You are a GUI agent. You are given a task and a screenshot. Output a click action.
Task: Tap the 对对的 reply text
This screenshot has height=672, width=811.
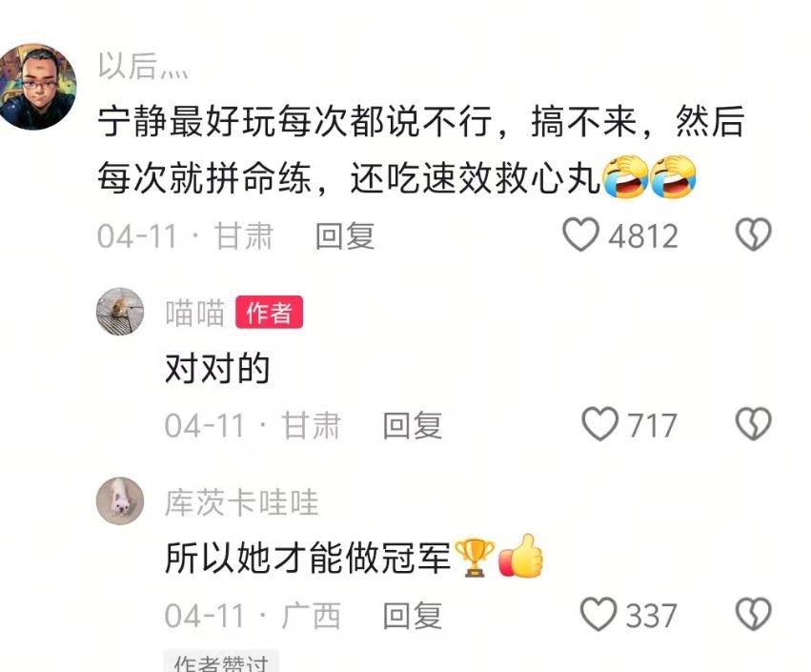tap(217, 368)
